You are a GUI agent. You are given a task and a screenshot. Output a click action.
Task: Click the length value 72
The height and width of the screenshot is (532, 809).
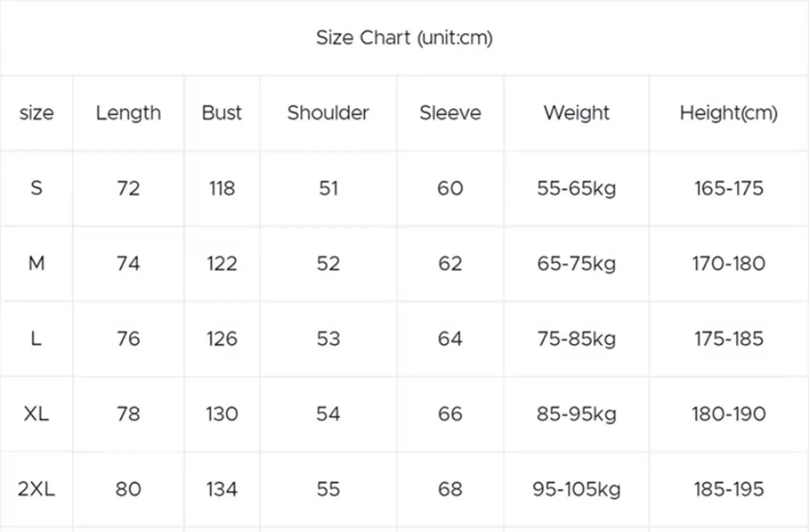tap(128, 188)
